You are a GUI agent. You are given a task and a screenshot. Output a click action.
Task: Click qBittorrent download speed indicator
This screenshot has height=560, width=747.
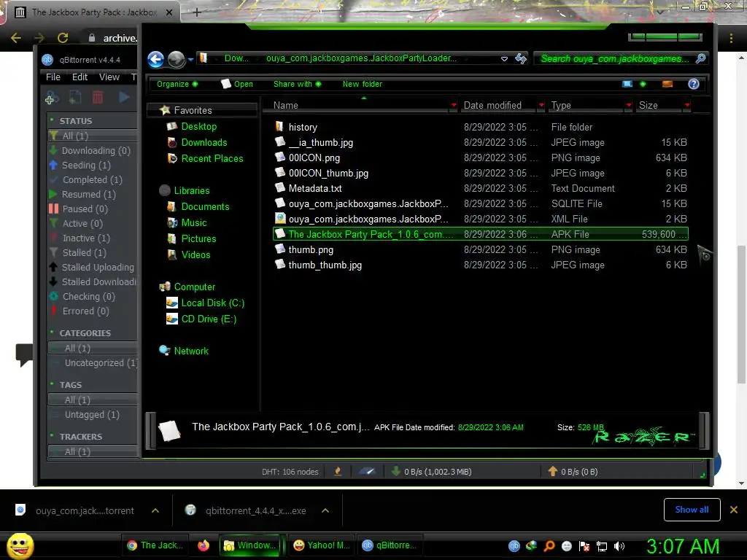[432, 472]
